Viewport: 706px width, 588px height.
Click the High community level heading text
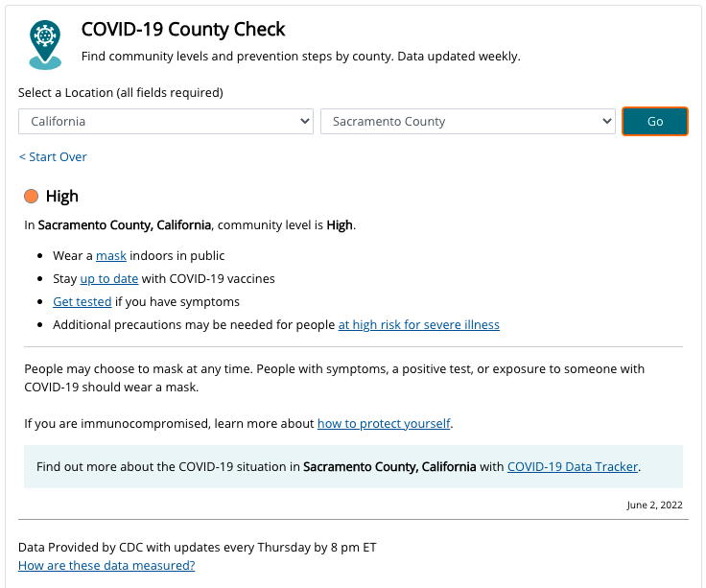pyautogui.click(x=62, y=197)
